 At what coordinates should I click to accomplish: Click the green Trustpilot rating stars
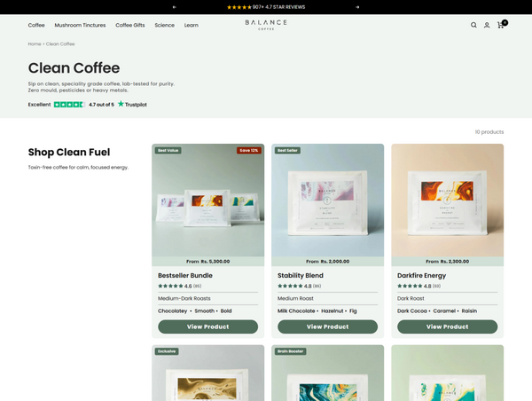pyautogui.click(x=69, y=105)
